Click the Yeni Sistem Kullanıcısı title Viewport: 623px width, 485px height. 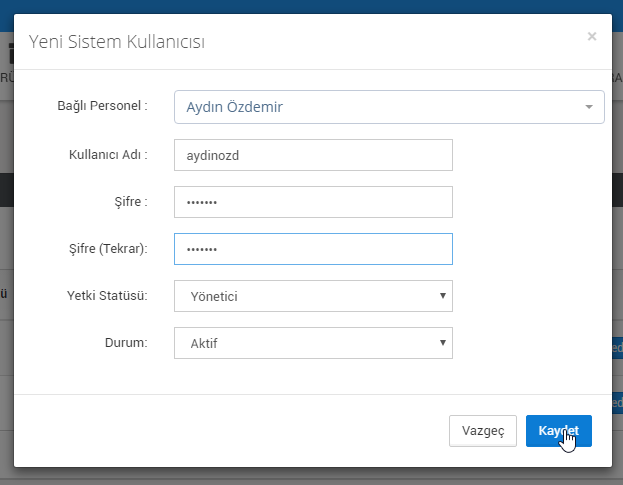117,42
